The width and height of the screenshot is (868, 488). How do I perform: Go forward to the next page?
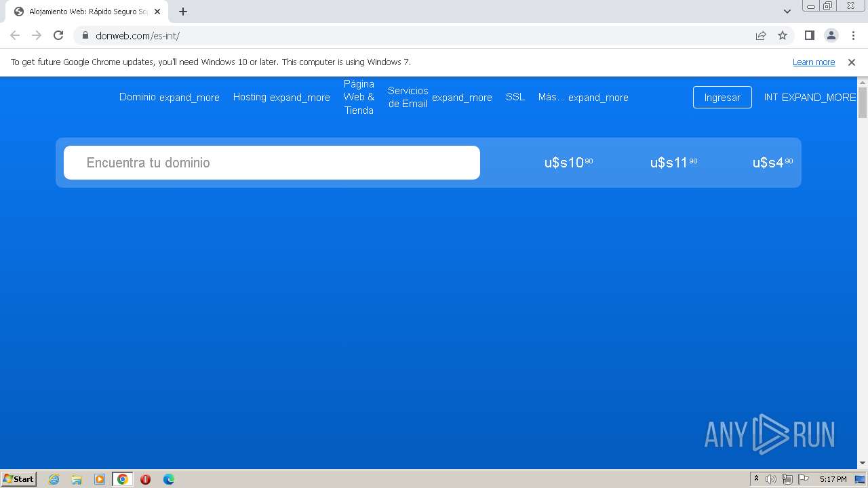pos(37,35)
